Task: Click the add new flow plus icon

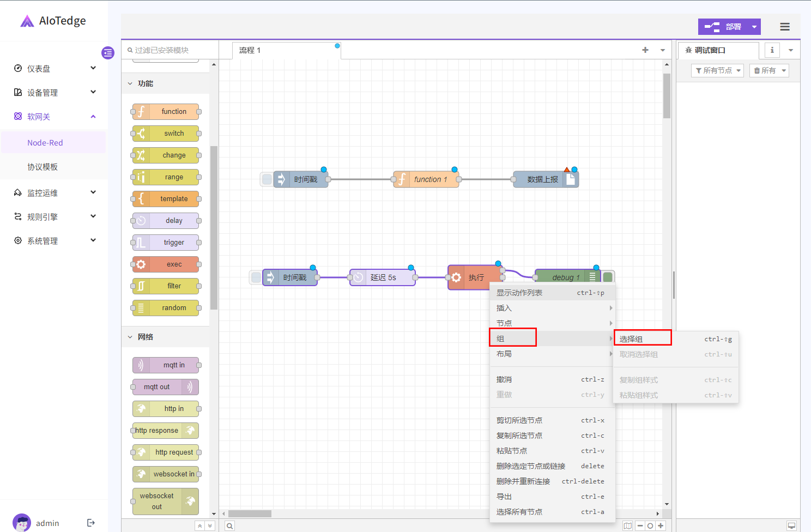Action: coord(645,50)
